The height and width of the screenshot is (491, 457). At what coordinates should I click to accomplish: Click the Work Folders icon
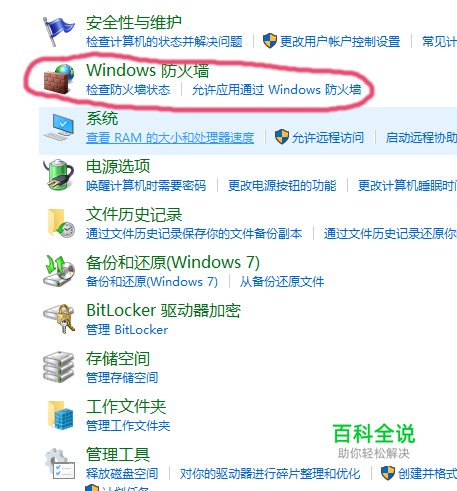(60, 415)
